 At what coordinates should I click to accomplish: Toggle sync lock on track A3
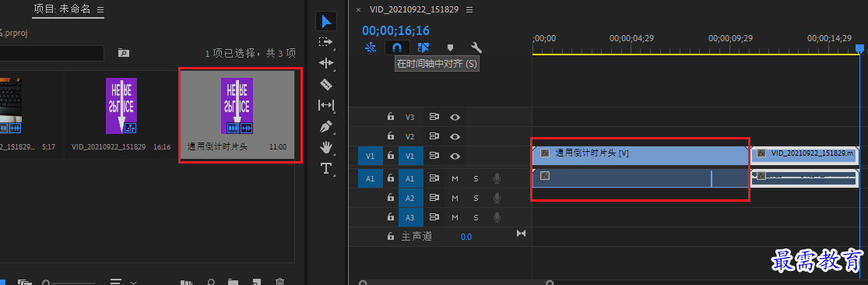point(434,217)
